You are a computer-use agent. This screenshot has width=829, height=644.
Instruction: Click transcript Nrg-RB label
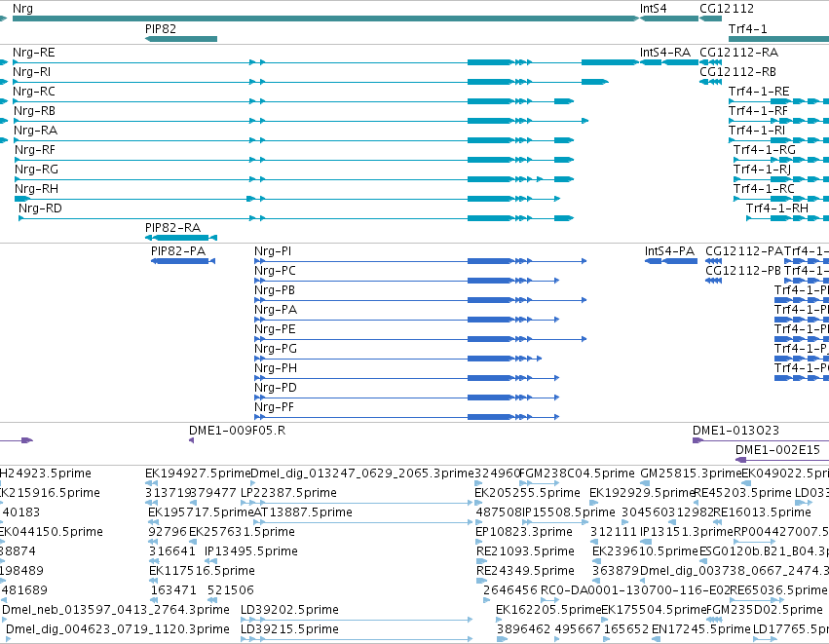tap(34, 111)
